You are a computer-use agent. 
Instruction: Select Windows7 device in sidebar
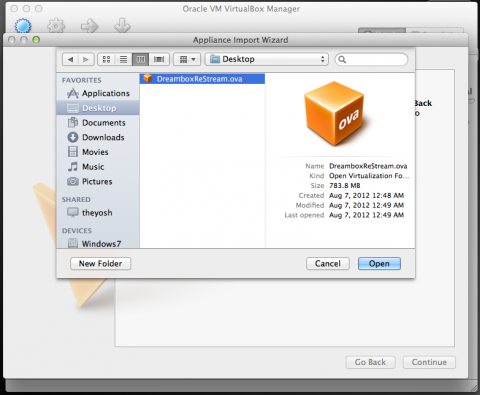pyautogui.click(x=98, y=244)
